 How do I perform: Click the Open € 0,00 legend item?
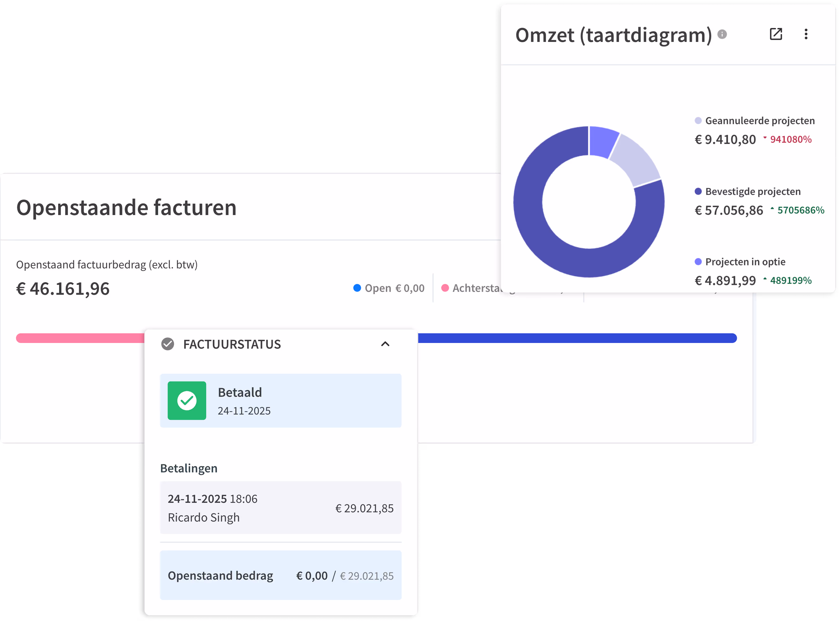[389, 288]
